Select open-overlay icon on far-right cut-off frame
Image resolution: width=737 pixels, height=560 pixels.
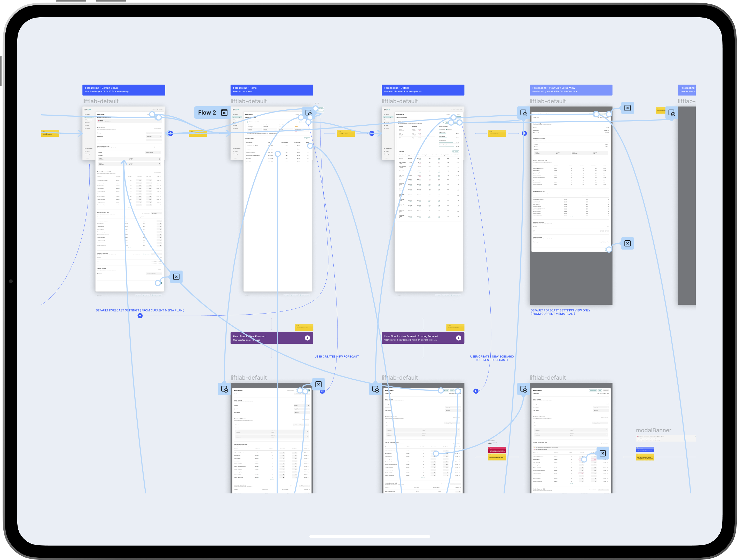[672, 113]
